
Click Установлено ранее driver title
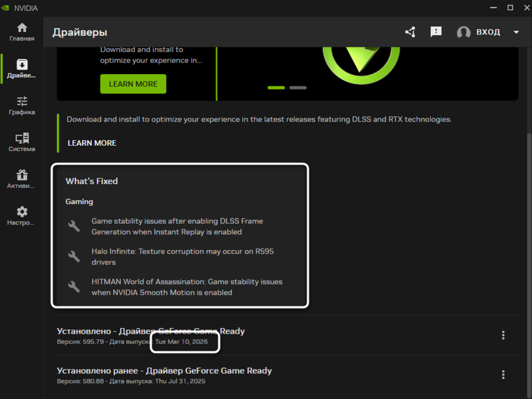[x=164, y=370]
